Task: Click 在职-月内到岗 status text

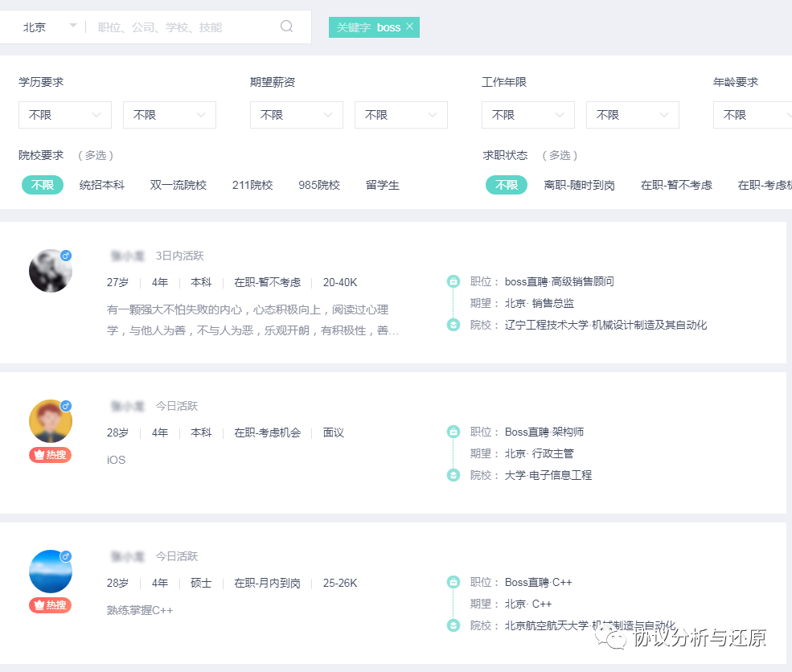Action: (267, 583)
